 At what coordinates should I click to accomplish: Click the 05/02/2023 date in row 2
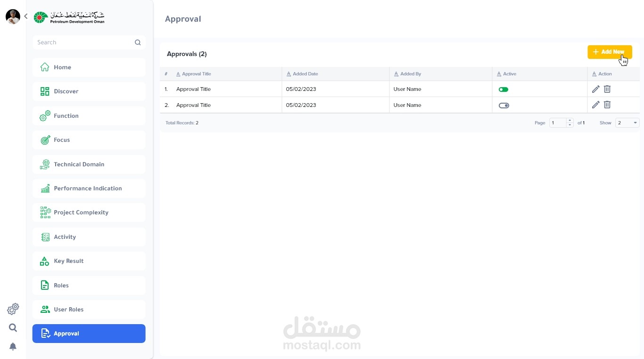pos(301,105)
